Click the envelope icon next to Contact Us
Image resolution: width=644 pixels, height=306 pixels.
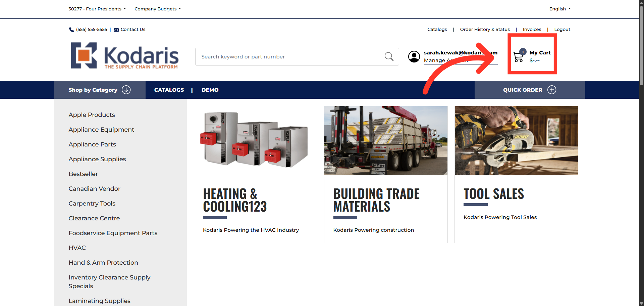116,30
